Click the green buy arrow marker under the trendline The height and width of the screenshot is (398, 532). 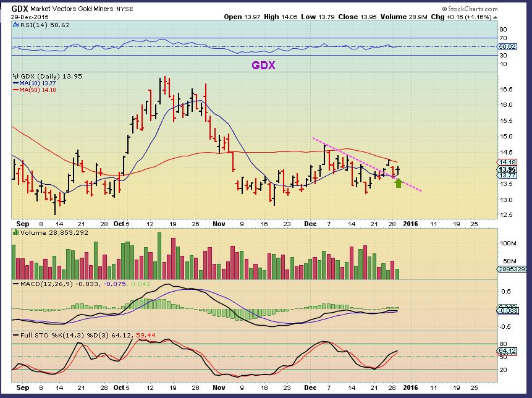tap(399, 183)
